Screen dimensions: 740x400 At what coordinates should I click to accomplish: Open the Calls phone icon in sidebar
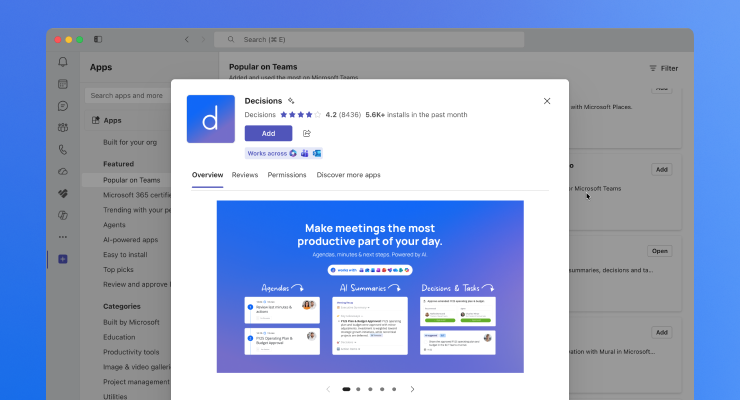63,150
